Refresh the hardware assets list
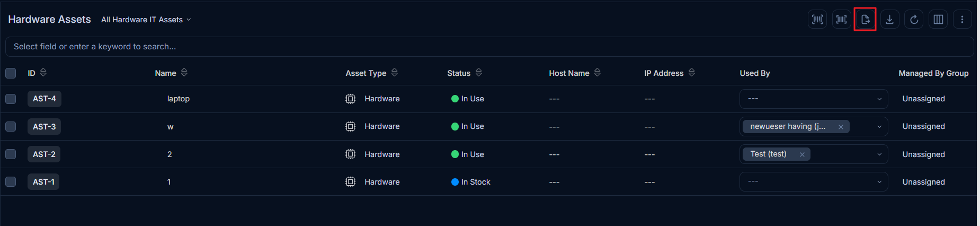Screen dimensions: 980x226 coord(914,20)
